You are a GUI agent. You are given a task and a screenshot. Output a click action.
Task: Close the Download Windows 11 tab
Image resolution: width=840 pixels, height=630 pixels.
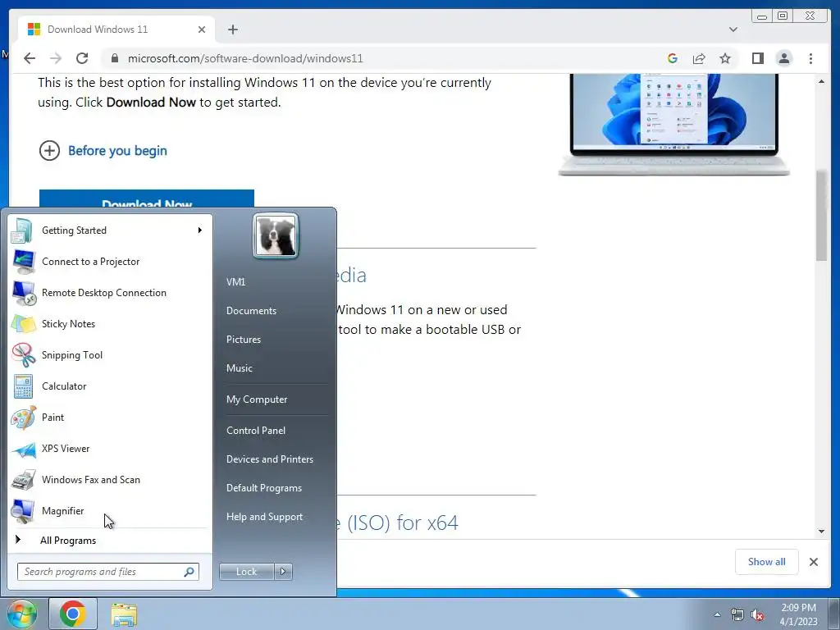[x=202, y=30]
